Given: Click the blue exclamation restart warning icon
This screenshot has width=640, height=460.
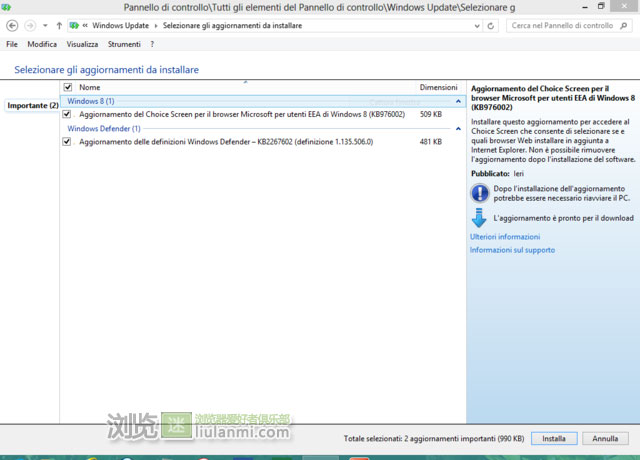Looking at the screenshot, I should [x=480, y=193].
